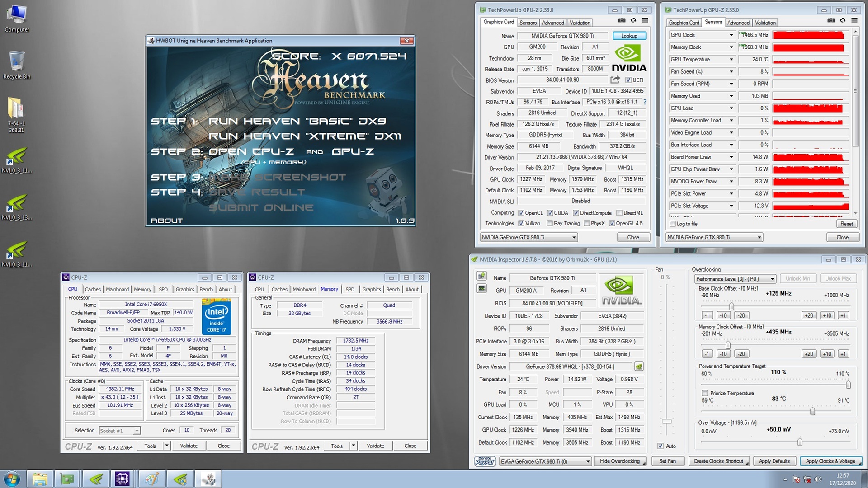
Task: Open the Recycle Bin desktop icon
Action: tap(17, 65)
